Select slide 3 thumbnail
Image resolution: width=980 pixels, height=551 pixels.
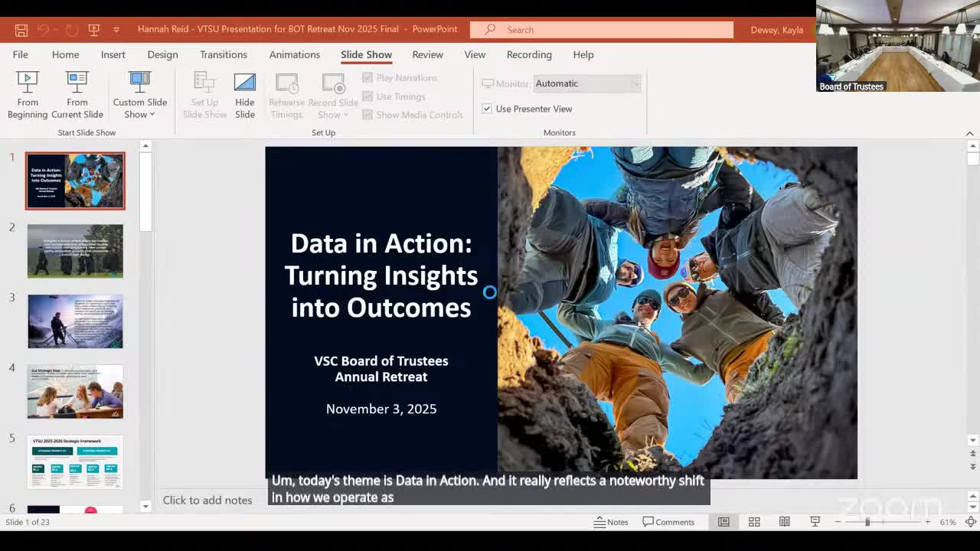click(x=75, y=321)
